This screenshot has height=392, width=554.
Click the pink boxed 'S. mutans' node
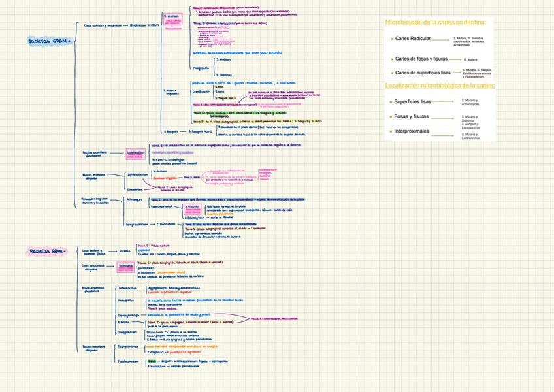click(x=172, y=20)
